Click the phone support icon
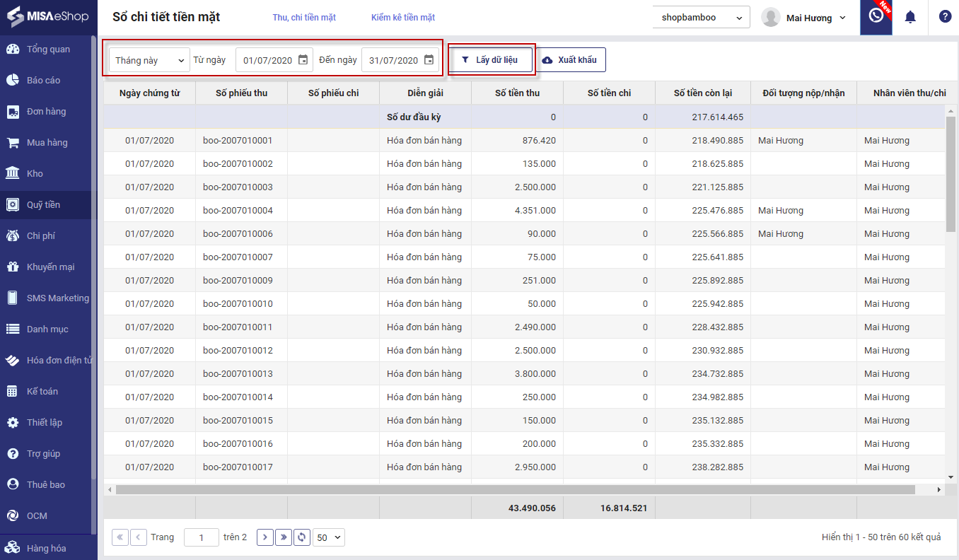959x560 pixels. coord(876,16)
